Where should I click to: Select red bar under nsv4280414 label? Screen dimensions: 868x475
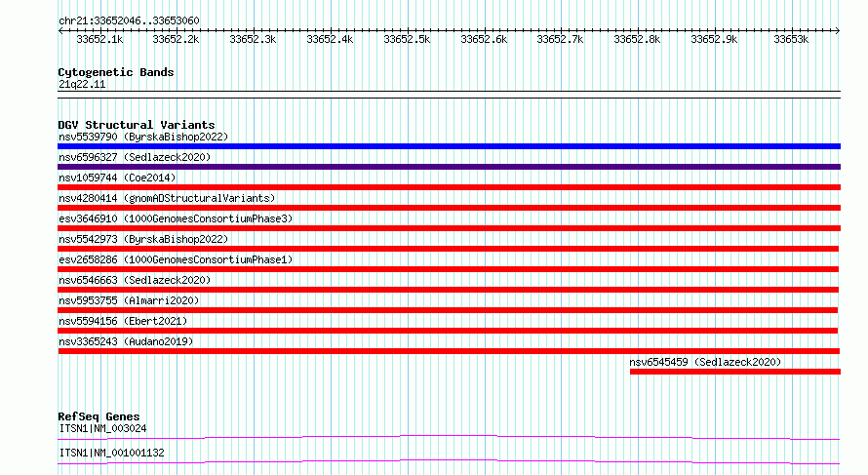click(449, 208)
